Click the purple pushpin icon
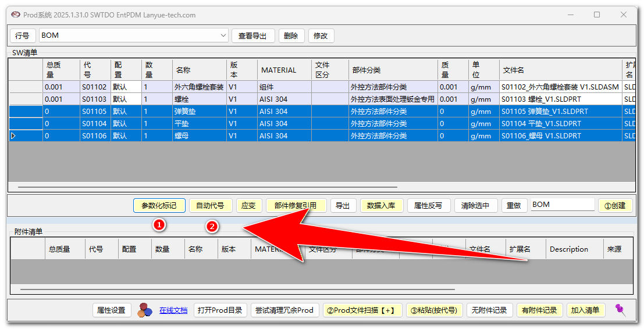 621,310
